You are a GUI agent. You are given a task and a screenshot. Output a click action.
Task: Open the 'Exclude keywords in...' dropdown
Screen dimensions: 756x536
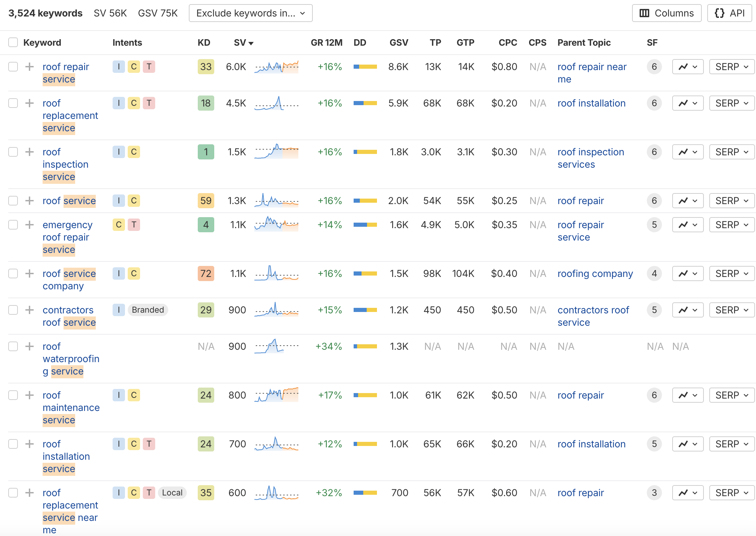click(x=250, y=13)
